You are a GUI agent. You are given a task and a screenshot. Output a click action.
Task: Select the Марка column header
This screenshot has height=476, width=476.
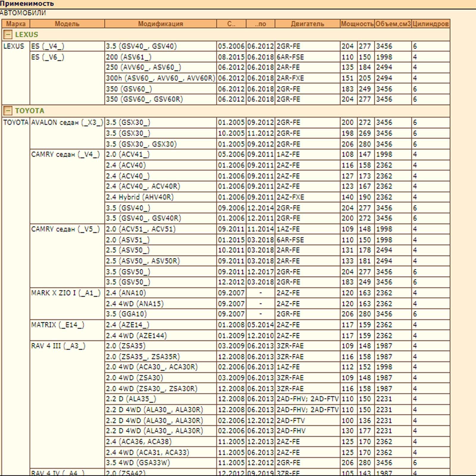16,24
